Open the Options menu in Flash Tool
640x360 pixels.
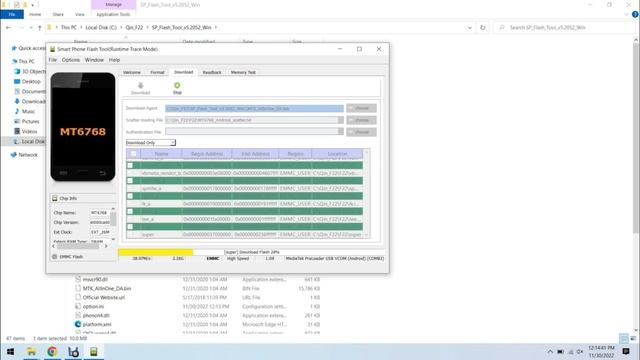pos(71,60)
